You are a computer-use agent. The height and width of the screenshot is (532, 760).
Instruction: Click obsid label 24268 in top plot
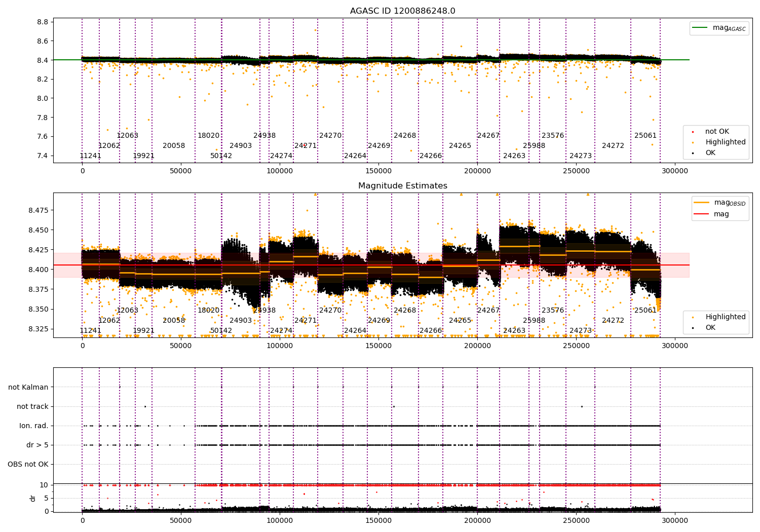pyautogui.click(x=405, y=135)
